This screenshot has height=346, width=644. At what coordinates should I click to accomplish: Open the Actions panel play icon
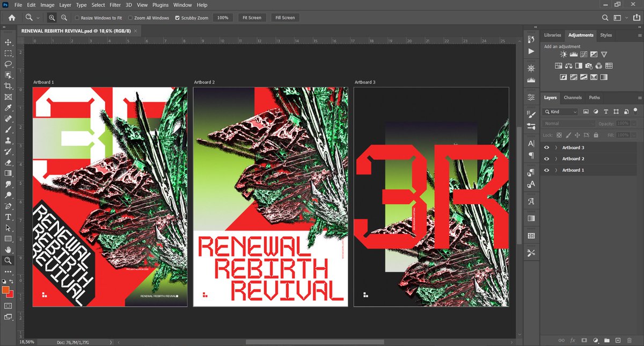click(531, 51)
